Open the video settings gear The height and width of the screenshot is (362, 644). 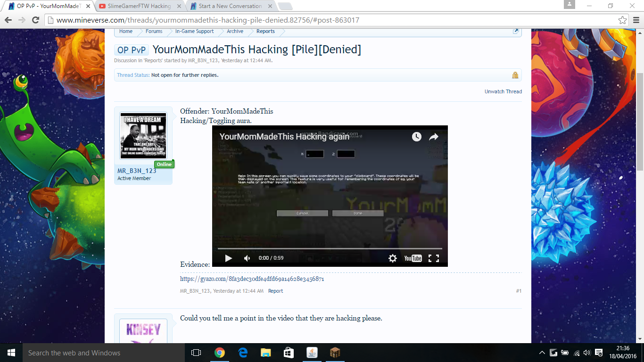(x=392, y=258)
